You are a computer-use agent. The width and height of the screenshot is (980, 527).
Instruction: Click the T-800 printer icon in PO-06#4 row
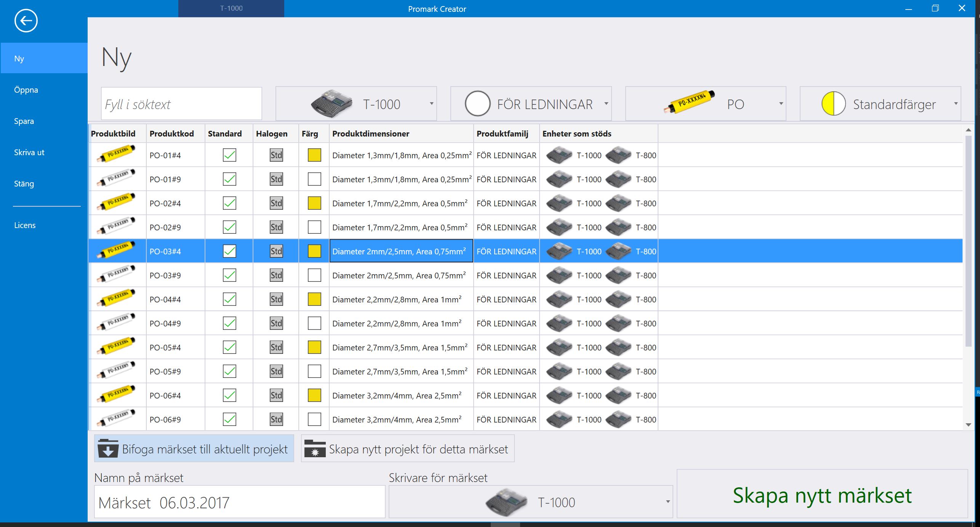[618, 395]
